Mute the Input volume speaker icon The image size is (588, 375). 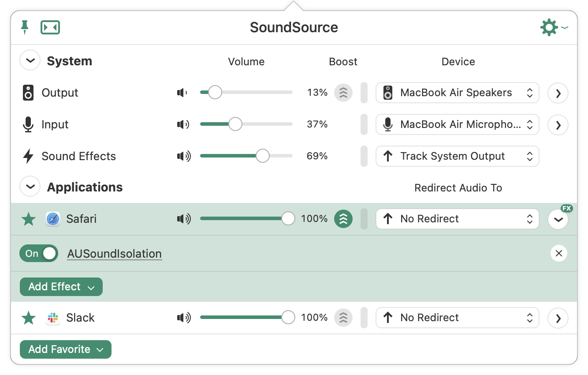(x=183, y=124)
